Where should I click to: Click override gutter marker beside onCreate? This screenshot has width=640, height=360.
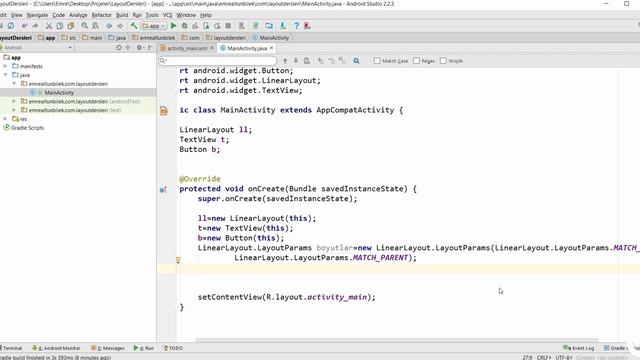[x=163, y=189]
